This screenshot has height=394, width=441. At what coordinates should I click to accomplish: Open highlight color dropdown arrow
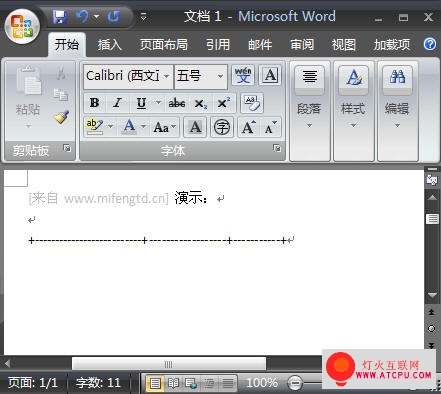(111, 127)
